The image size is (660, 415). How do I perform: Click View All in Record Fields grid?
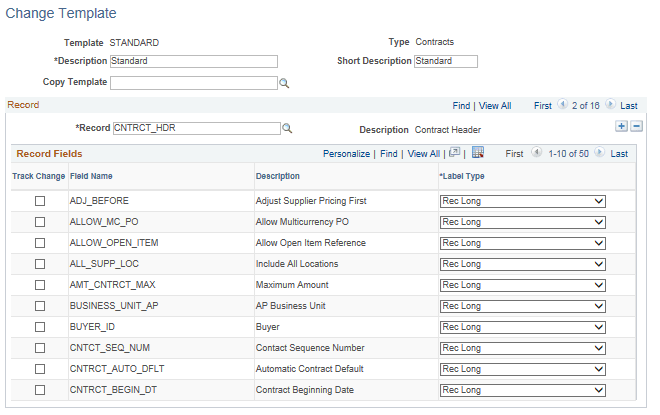[423, 154]
